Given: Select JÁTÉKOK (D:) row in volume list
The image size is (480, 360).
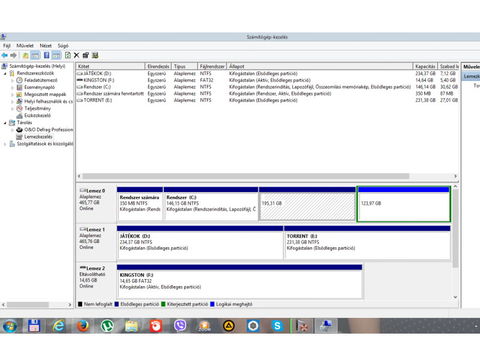Looking at the screenshot, I should 268,73.
